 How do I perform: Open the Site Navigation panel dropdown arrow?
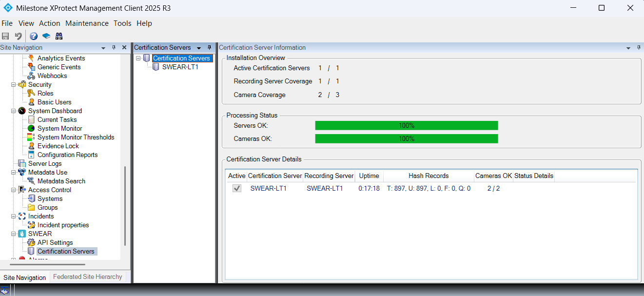click(x=103, y=48)
